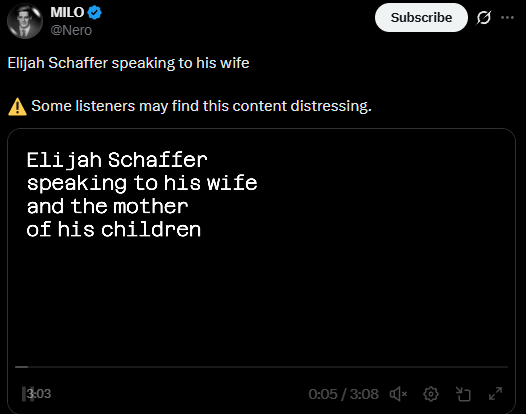Screen dimensions: 526x414
Task: Enter fullscreen with the expand arrows icon
Action: coord(495,394)
